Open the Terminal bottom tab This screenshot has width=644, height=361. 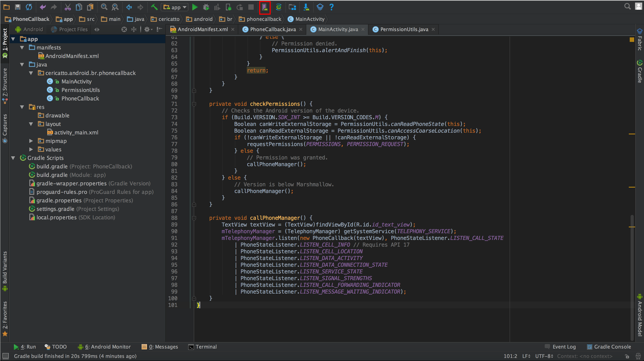point(203,347)
